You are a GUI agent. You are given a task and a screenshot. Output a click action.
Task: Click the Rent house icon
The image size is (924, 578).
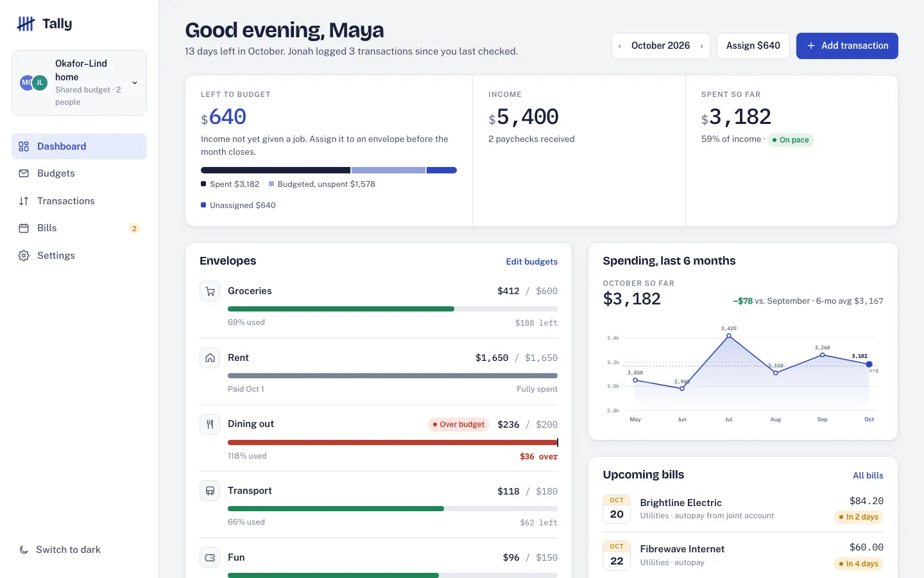[x=210, y=358]
